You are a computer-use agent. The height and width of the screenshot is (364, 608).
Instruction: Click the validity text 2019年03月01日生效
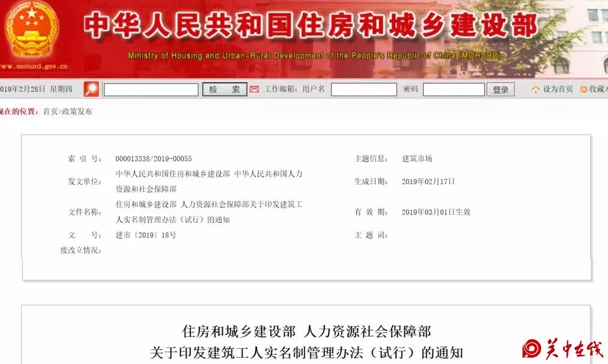coord(436,212)
